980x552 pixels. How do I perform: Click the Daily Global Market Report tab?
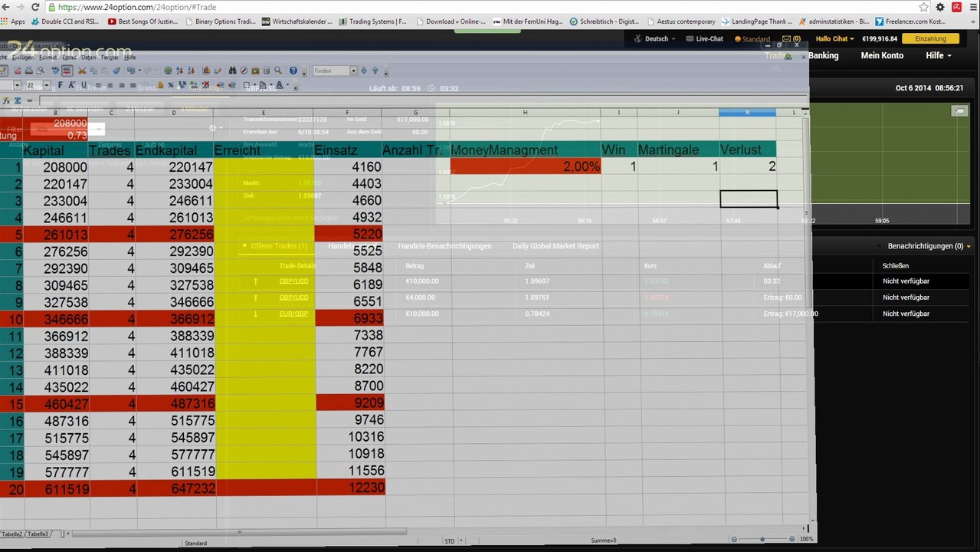coord(556,246)
